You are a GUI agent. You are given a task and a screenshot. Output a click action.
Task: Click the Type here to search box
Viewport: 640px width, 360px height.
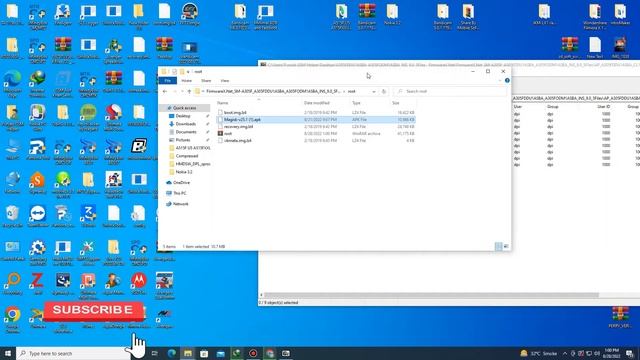click(73, 353)
